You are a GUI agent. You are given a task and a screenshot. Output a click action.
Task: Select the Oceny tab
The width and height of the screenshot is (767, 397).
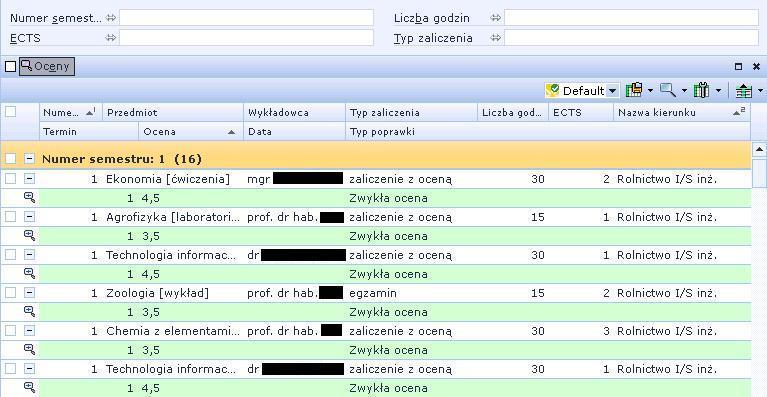click(x=47, y=66)
